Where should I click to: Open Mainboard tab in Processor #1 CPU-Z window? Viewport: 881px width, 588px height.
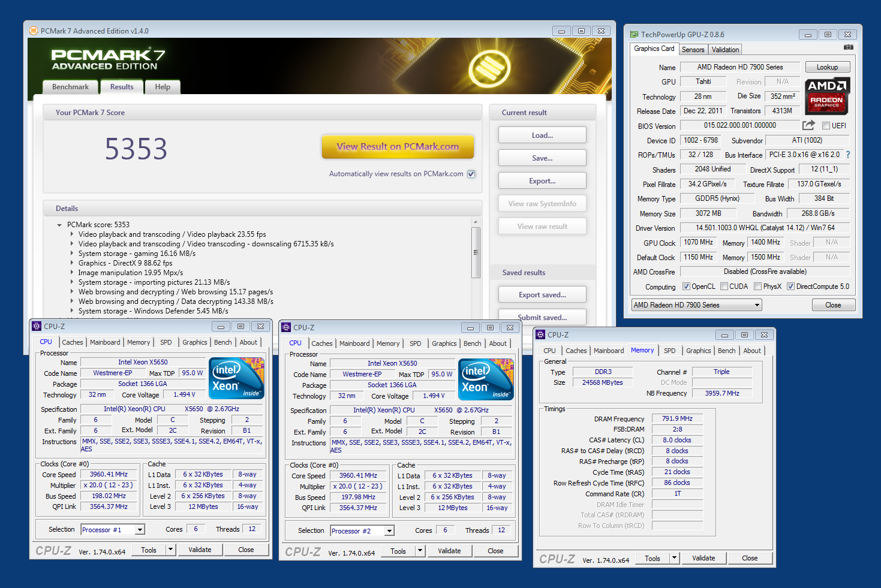point(105,342)
